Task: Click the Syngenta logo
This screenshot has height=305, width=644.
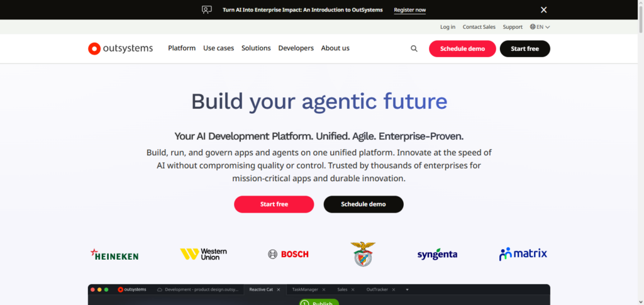Action: tap(438, 254)
